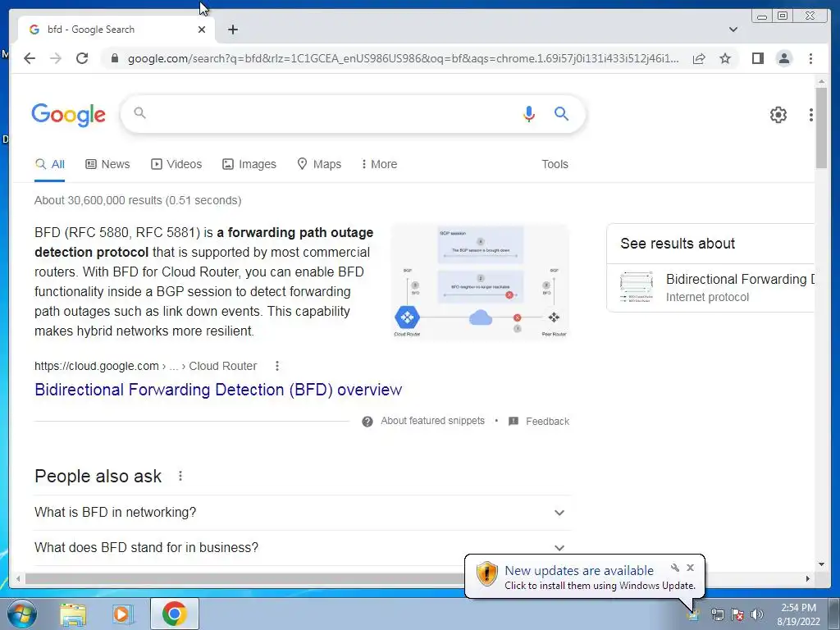Click the Google logo
The width and height of the screenshot is (840, 630).
point(69,115)
